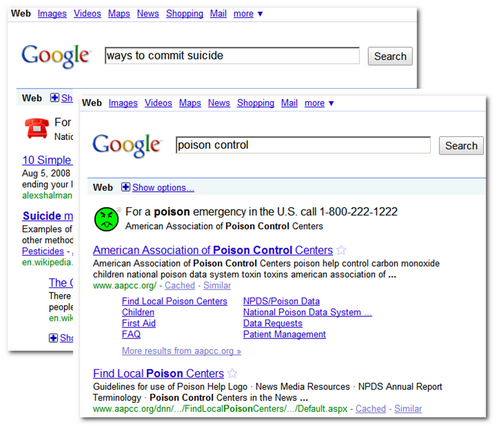This screenshot has height=426, width=500.
Task: Open the 'more' dropdown in back window
Action: pos(248,14)
